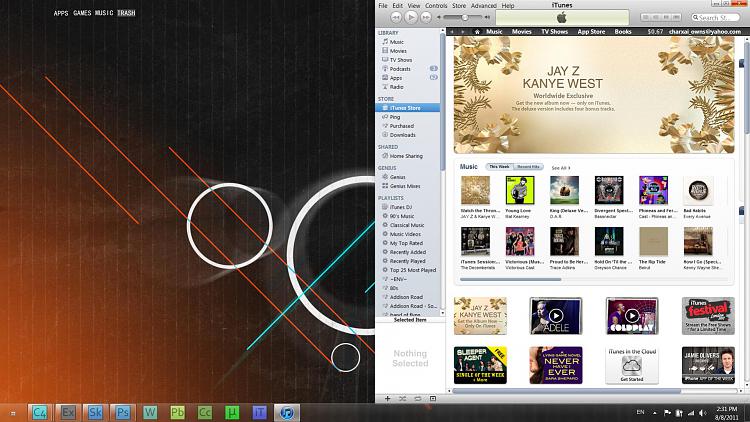The height and width of the screenshot is (422, 750).
Task: Select Genius Mixes in the sidebar
Action: tap(405, 186)
